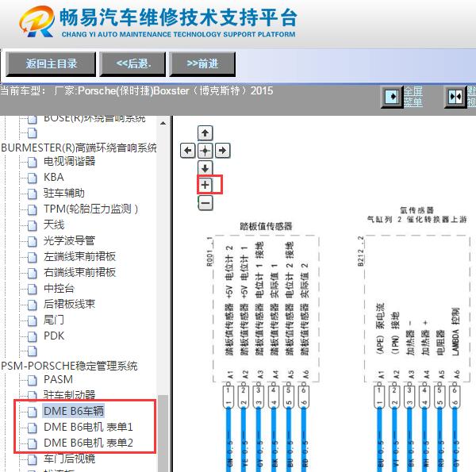Click document icon beside PDK
Screen dimensions: 476x472
click(33, 336)
